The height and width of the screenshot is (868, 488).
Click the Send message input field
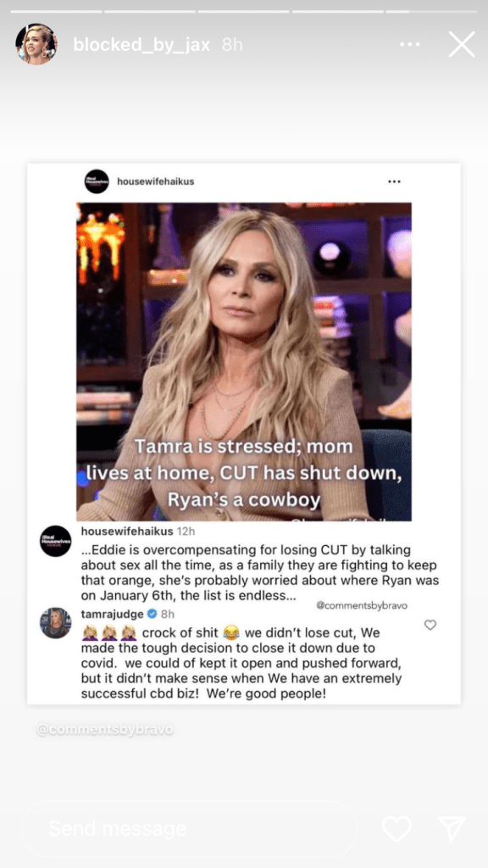pyautogui.click(x=189, y=829)
